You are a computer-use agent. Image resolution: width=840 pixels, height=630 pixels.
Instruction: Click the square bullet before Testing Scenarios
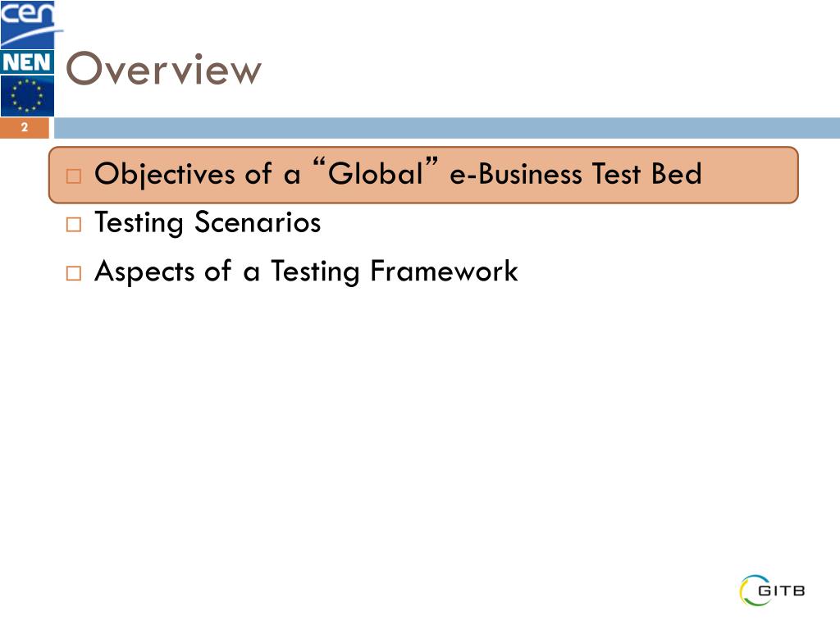click(73, 224)
